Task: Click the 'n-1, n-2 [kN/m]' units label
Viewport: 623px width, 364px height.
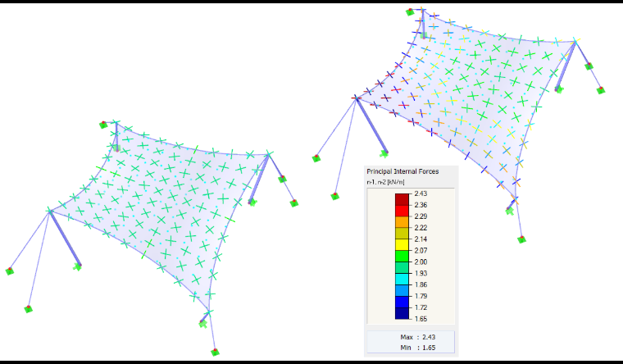Action: (x=385, y=182)
